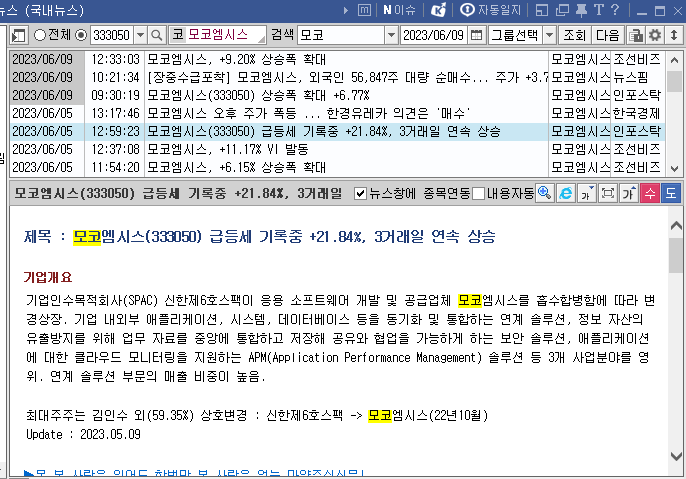686x479 pixels.
Task: Click the duplicate window icon
Action: click(562, 10)
